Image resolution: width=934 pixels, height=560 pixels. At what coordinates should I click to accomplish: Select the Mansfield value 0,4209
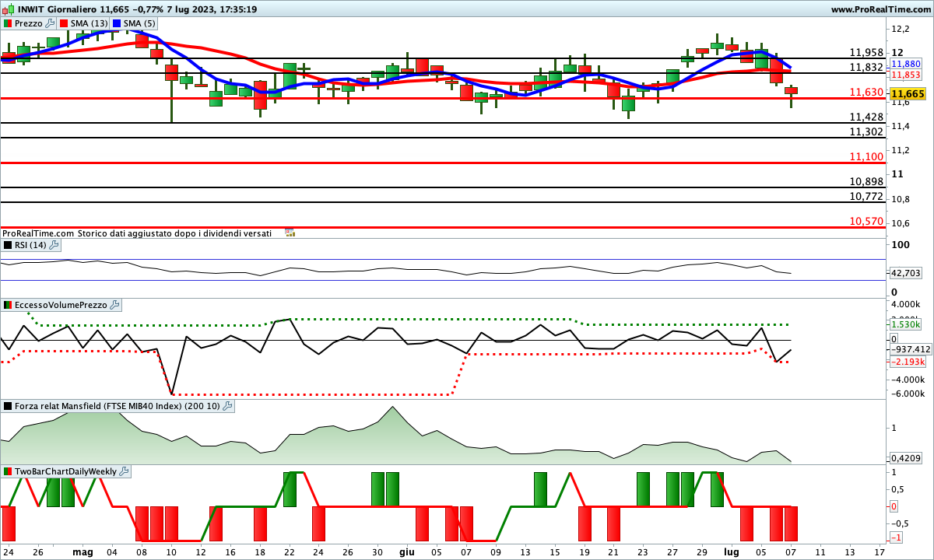(906, 457)
